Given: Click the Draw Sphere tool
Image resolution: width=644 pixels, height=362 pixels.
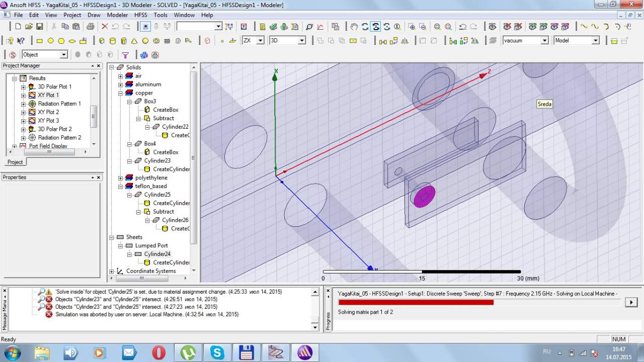Looking at the screenshot, I should [145, 41].
